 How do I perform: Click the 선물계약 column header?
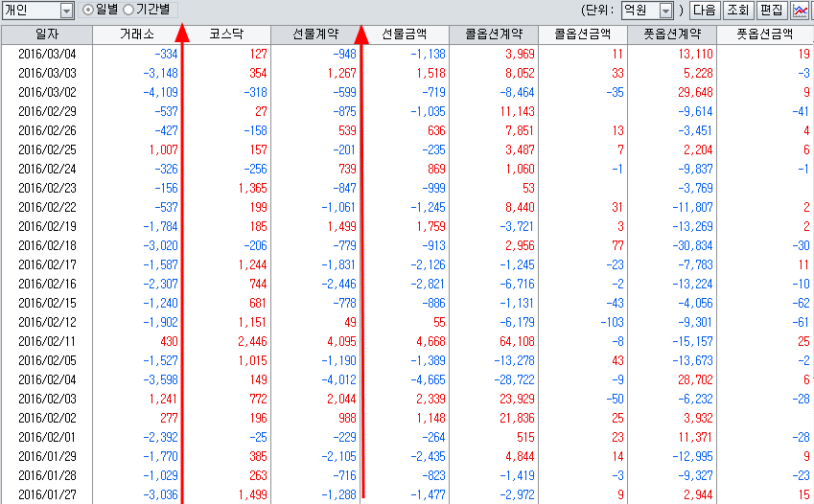315,34
